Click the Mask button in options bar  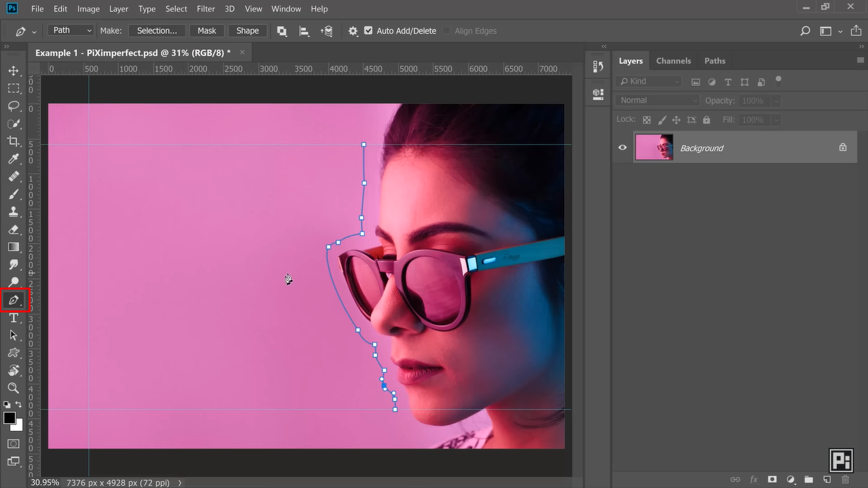click(x=206, y=30)
